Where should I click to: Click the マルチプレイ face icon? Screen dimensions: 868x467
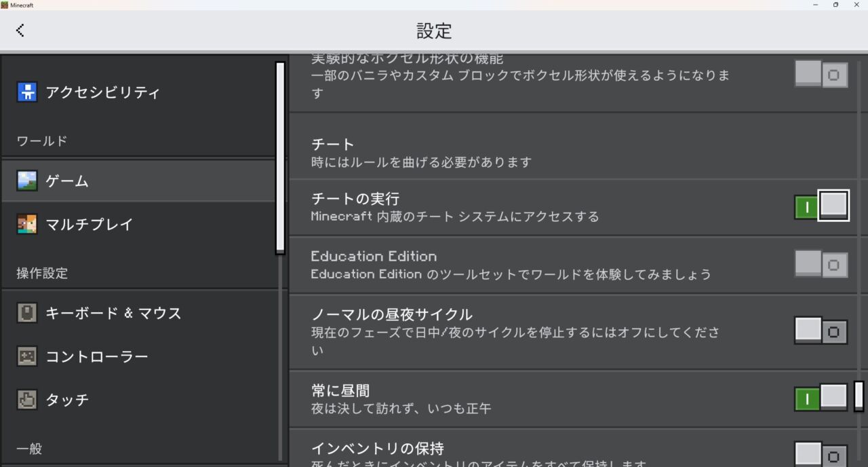click(x=27, y=225)
